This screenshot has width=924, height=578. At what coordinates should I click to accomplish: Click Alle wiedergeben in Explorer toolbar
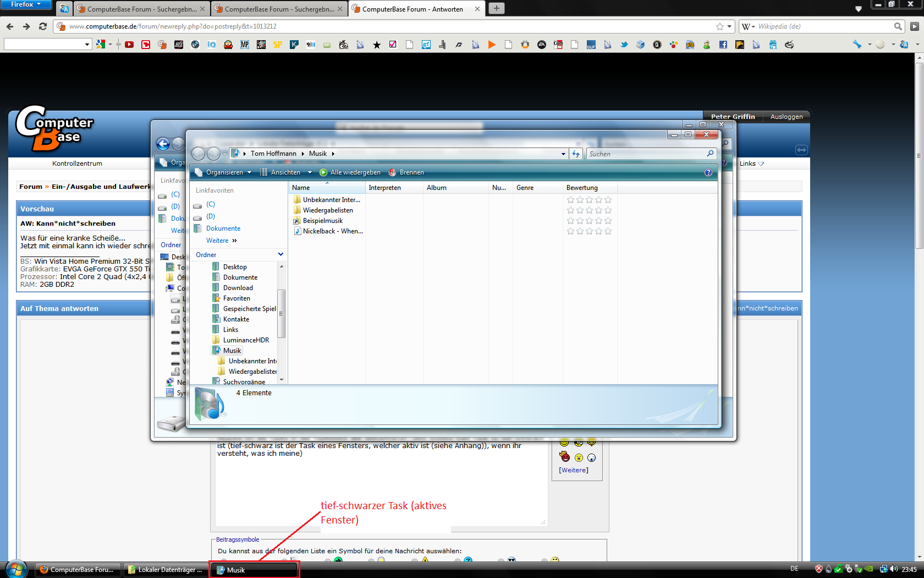[350, 172]
